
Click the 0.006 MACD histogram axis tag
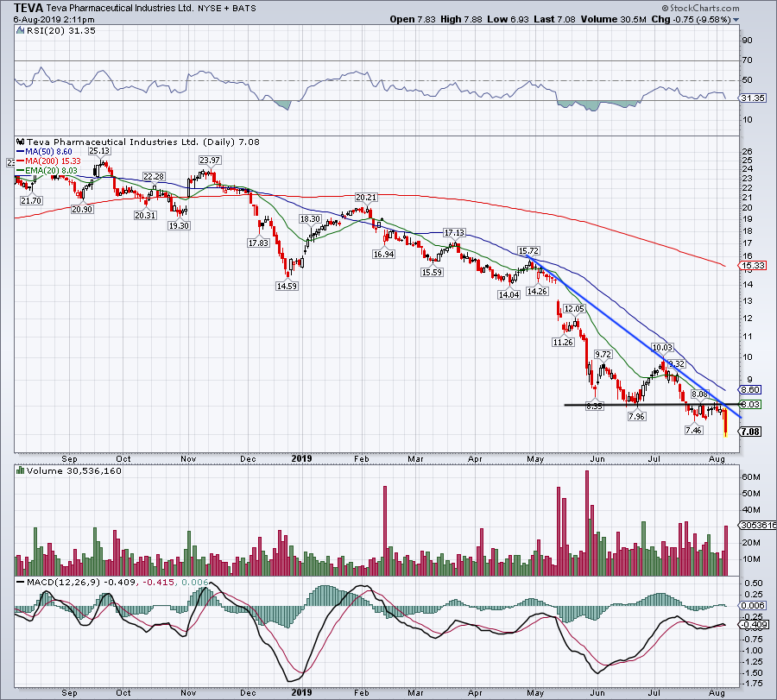point(752,605)
